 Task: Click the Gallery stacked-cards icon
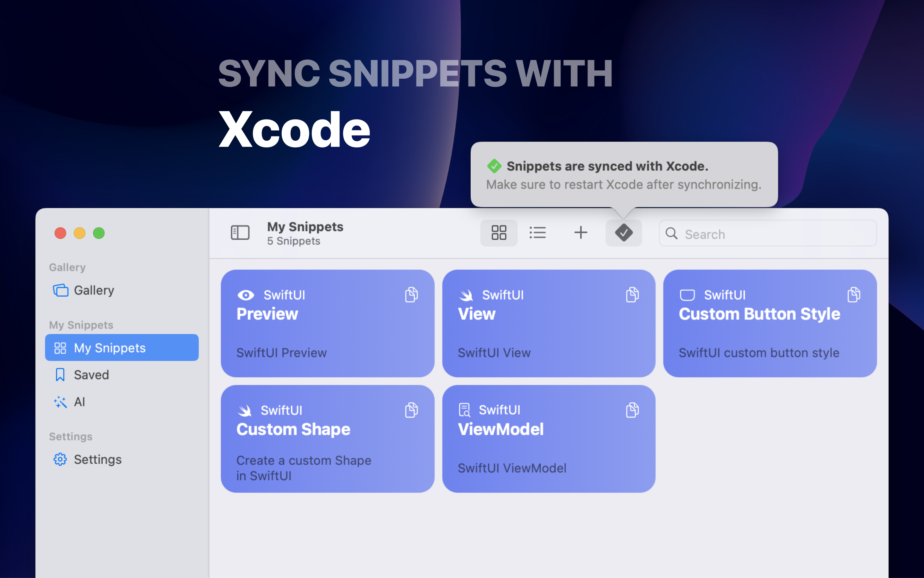[x=60, y=290]
